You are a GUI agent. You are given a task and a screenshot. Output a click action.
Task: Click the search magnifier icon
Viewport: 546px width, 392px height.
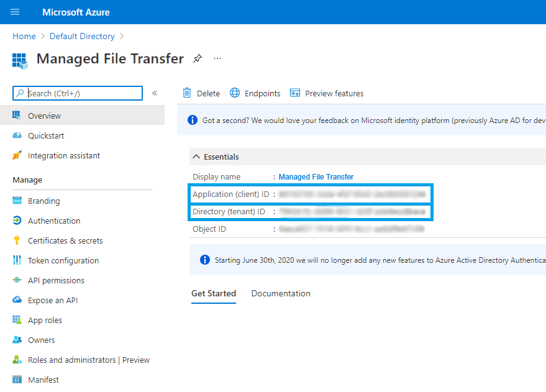tap(20, 93)
